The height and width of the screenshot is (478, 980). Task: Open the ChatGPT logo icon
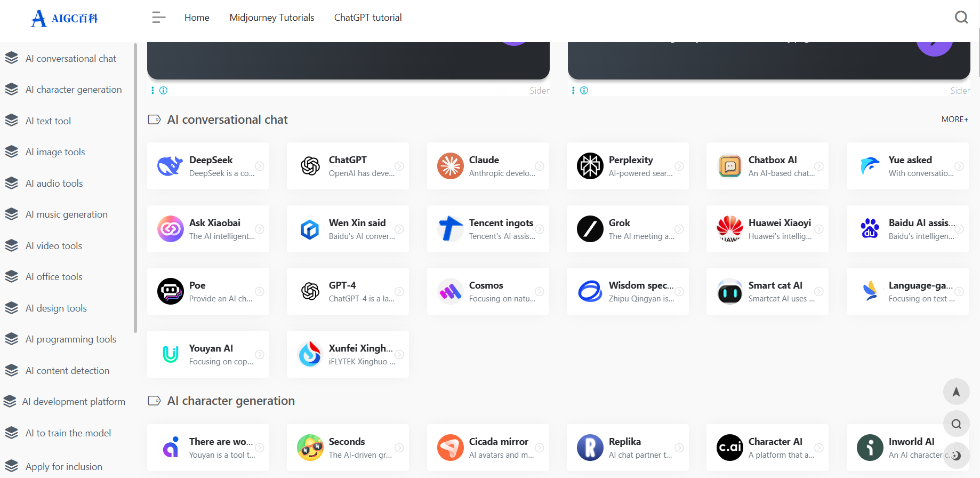310,166
